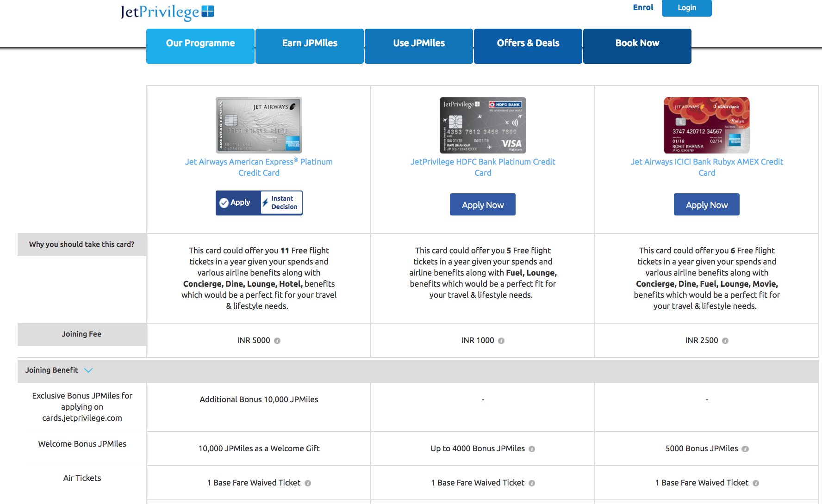The width and height of the screenshot is (822, 504).
Task: Click Apply Now for HDFC Bank Platinum card
Action: tap(483, 204)
